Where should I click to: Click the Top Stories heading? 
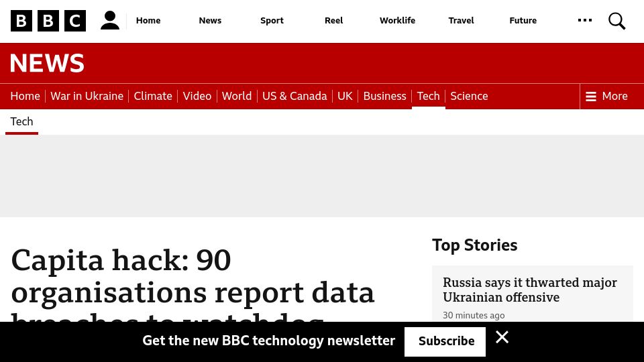click(474, 245)
